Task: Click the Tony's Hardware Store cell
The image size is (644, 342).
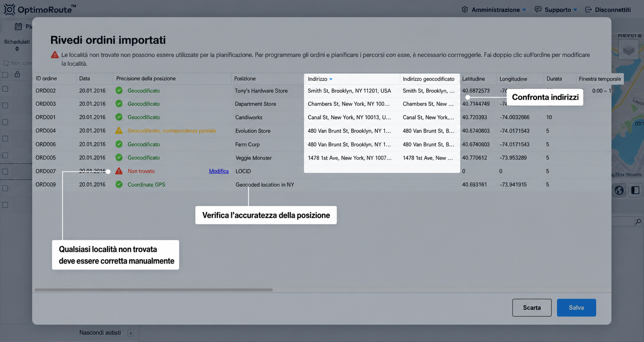Action: (x=261, y=91)
